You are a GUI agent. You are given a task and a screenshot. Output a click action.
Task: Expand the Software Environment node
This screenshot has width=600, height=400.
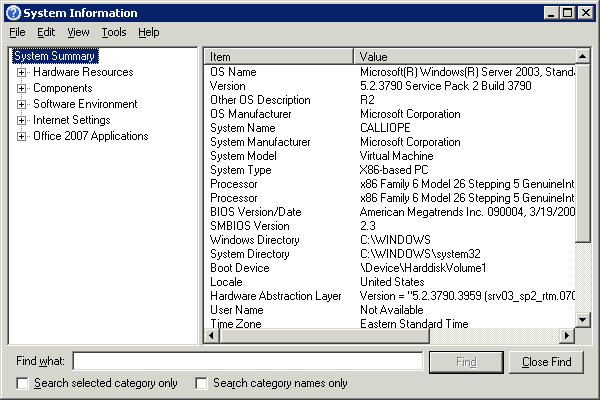coord(21,104)
